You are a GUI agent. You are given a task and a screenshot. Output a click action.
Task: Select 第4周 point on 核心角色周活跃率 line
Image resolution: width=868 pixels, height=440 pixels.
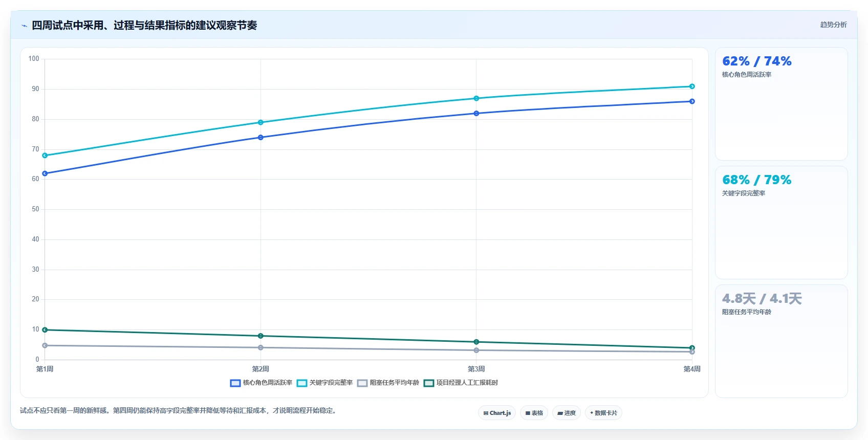(x=692, y=101)
